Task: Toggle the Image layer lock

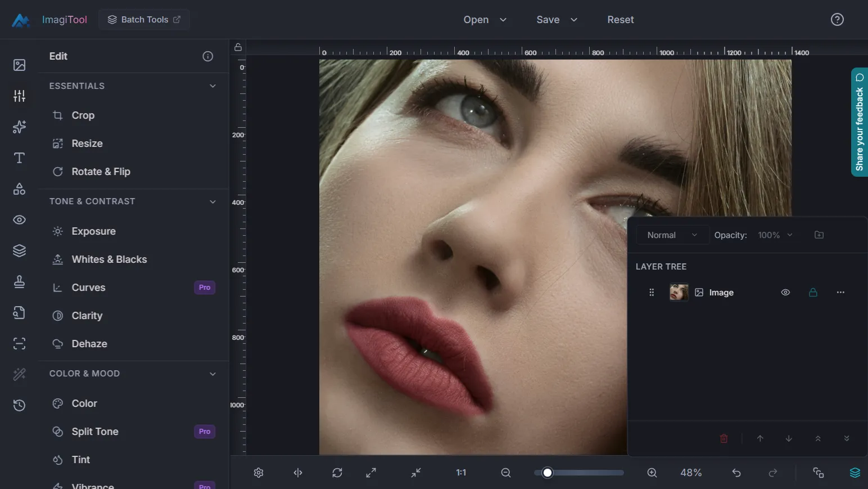Action: pyautogui.click(x=813, y=293)
